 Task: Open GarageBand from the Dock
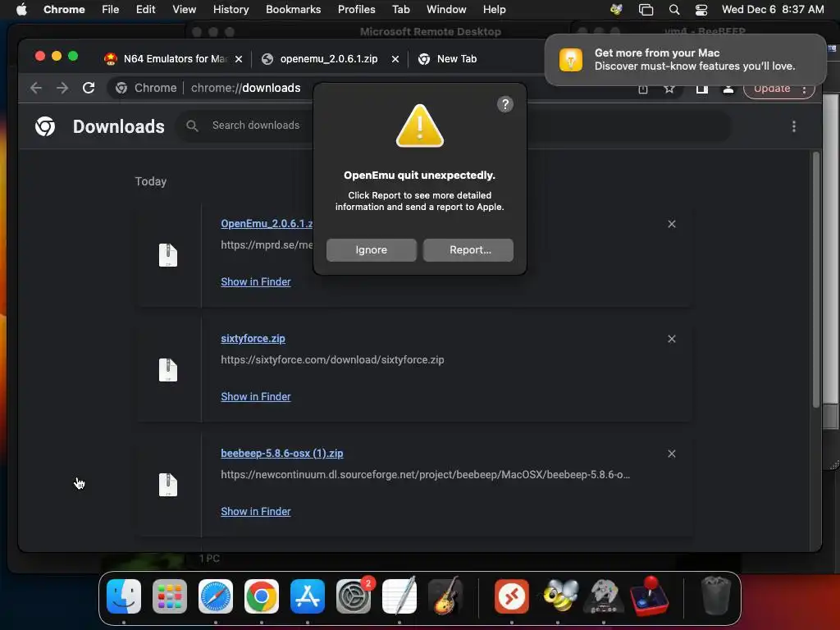[x=445, y=596]
